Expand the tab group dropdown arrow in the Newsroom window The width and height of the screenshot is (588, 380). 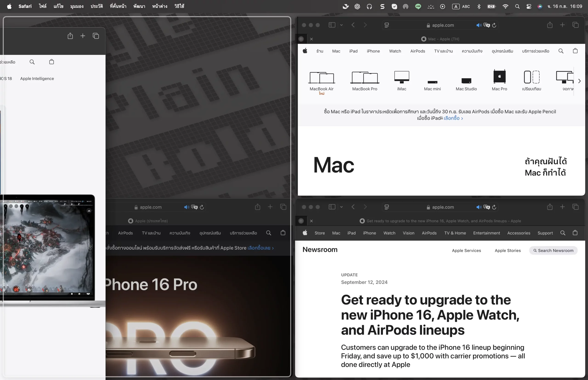(342, 207)
